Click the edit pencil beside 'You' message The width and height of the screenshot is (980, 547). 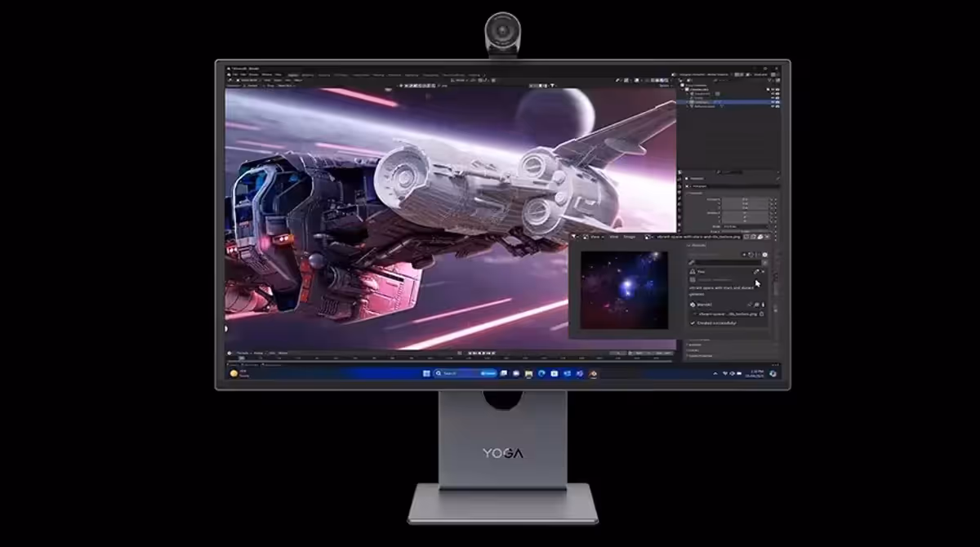click(756, 272)
